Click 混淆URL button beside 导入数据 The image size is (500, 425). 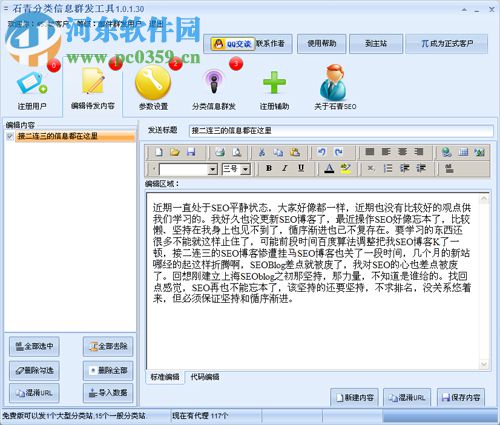pyautogui.click(x=34, y=393)
